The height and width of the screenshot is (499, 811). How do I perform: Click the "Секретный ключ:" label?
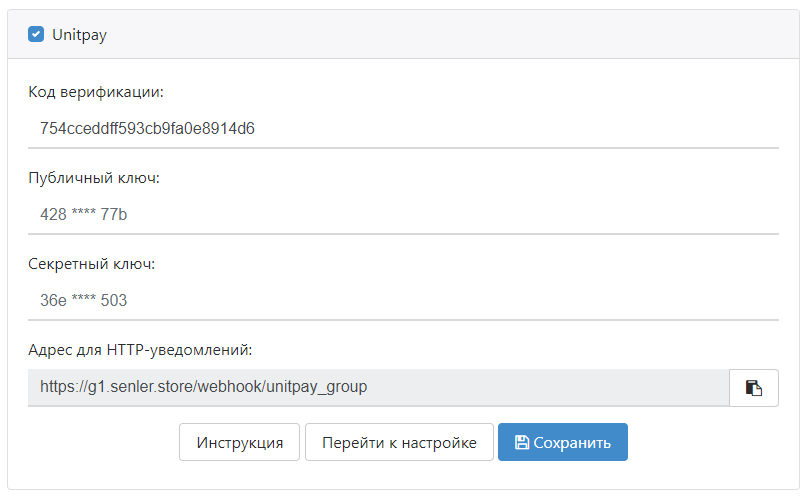point(92,264)
